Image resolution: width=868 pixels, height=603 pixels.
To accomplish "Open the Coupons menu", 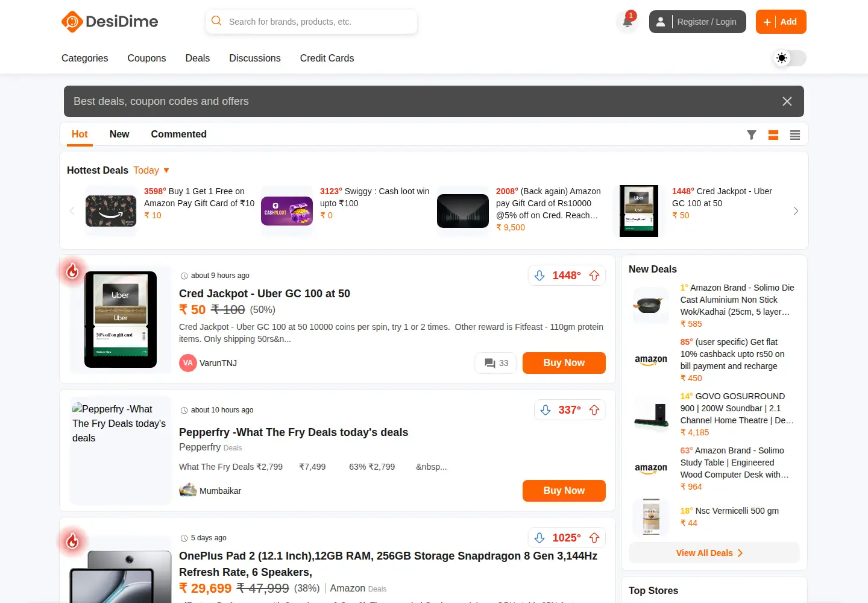I will click(x=146, y=58).
